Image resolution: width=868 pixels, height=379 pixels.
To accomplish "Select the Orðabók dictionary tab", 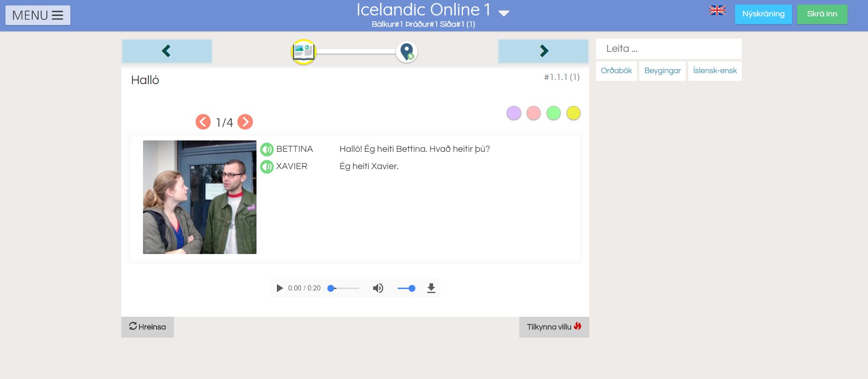I will tap(616, 71).
